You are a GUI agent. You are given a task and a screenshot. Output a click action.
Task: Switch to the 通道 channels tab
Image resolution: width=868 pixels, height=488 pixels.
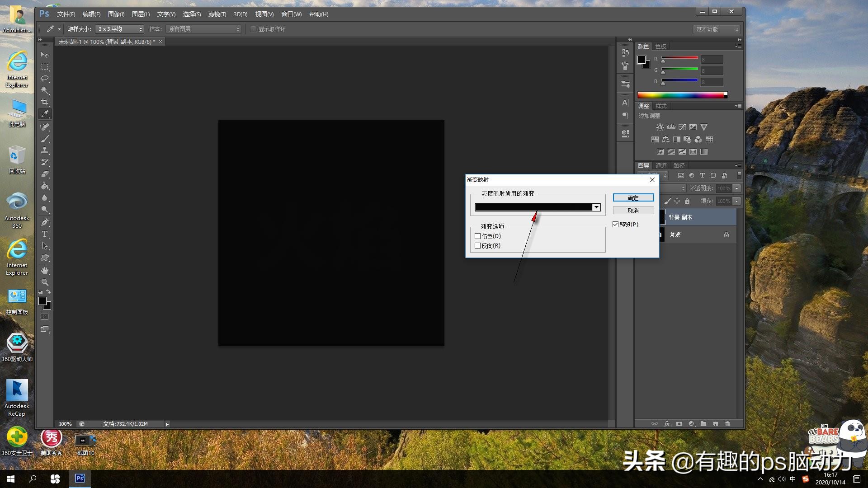(661, 165)
